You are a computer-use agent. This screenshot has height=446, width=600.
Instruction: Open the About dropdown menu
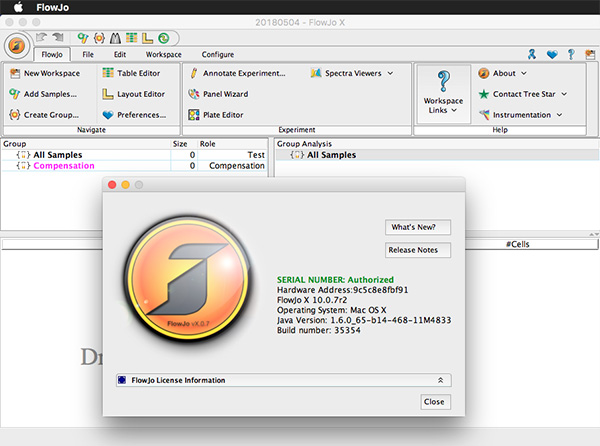click(x=524, y=73)
